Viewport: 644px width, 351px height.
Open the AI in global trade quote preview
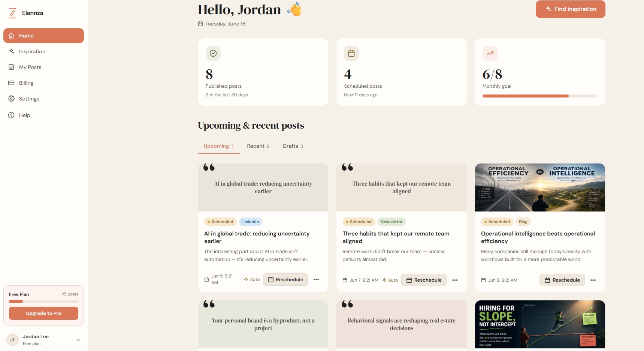pyautogui.click(x=263, y=187)
